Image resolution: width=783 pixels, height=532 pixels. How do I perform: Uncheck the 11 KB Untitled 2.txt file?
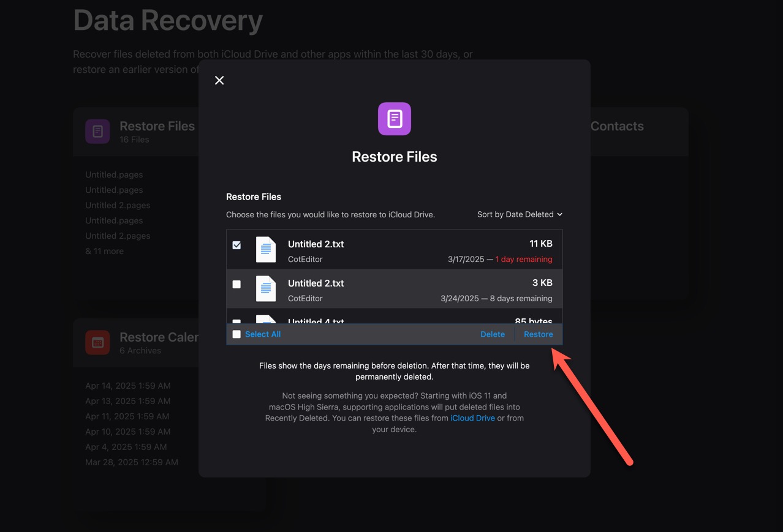(236, 244)
